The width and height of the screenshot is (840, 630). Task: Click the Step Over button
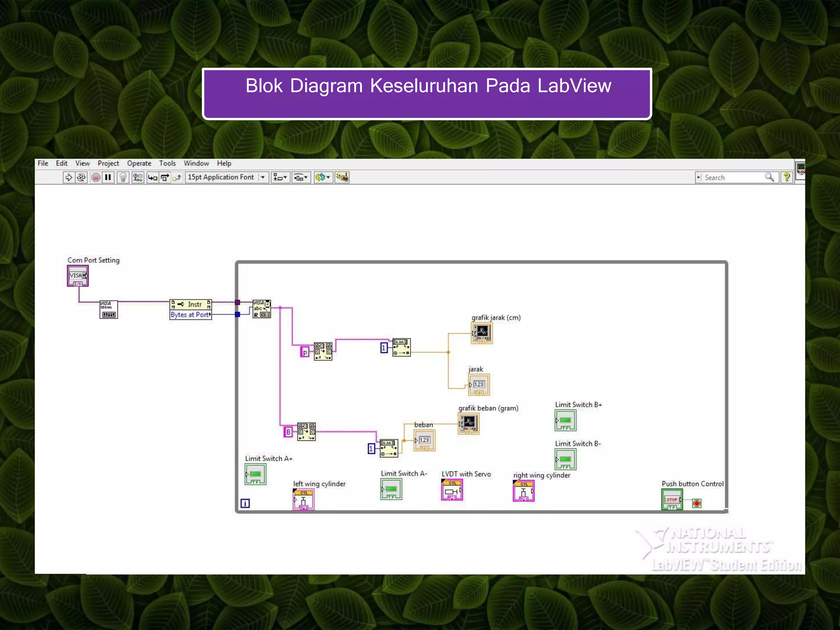[165, 177]
